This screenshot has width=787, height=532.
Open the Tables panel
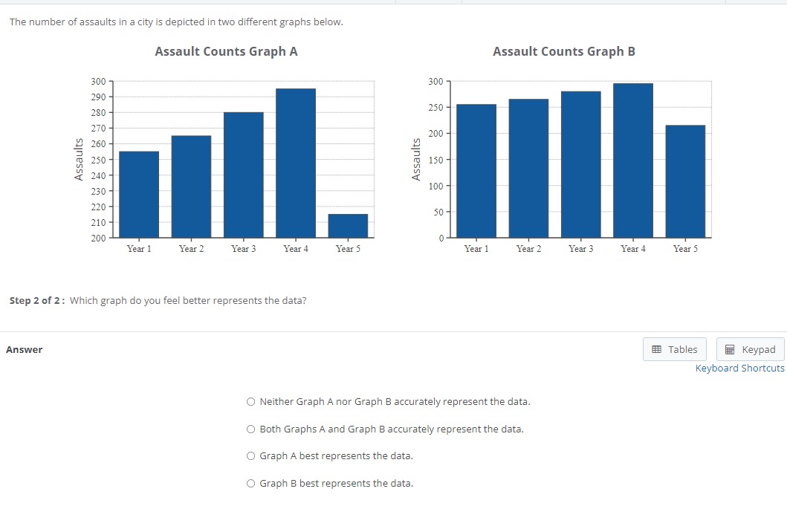[x=674, y=349]
